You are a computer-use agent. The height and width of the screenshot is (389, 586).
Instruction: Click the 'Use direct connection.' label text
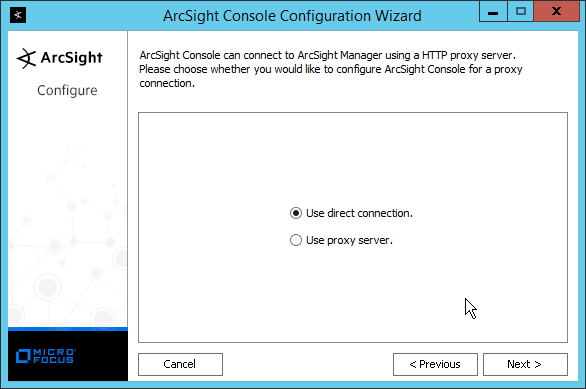[359, 213]
